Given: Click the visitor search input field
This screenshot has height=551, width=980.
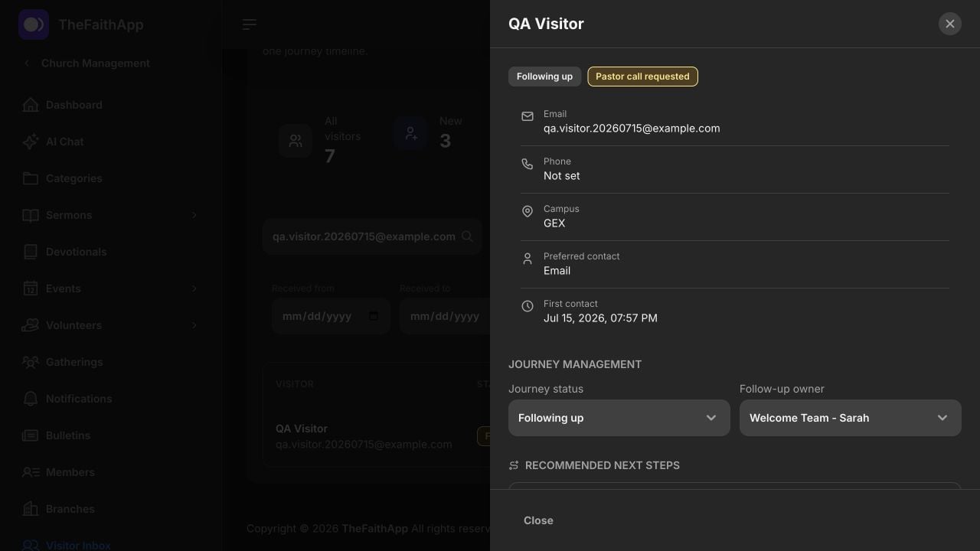Looking at the screenshot, I should (372, 236).
